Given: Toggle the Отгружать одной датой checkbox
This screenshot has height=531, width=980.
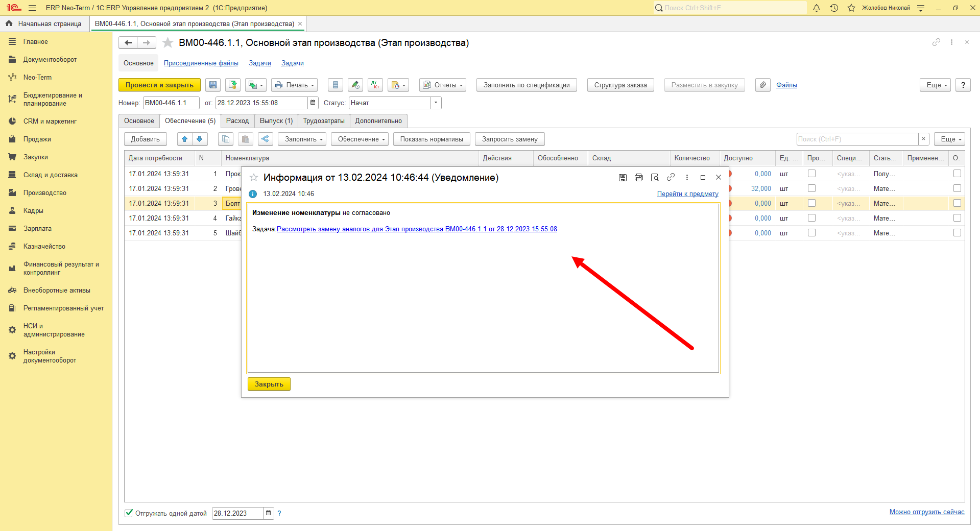Looking at the screenshot, I should coord(129,513).
